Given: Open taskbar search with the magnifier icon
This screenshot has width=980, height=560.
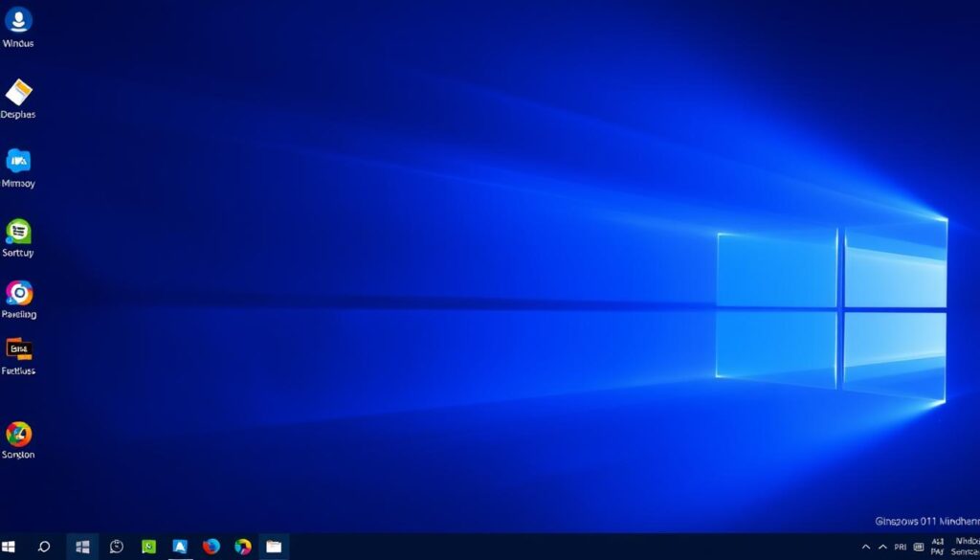Looking at the screenshot, I should point(44,547).
